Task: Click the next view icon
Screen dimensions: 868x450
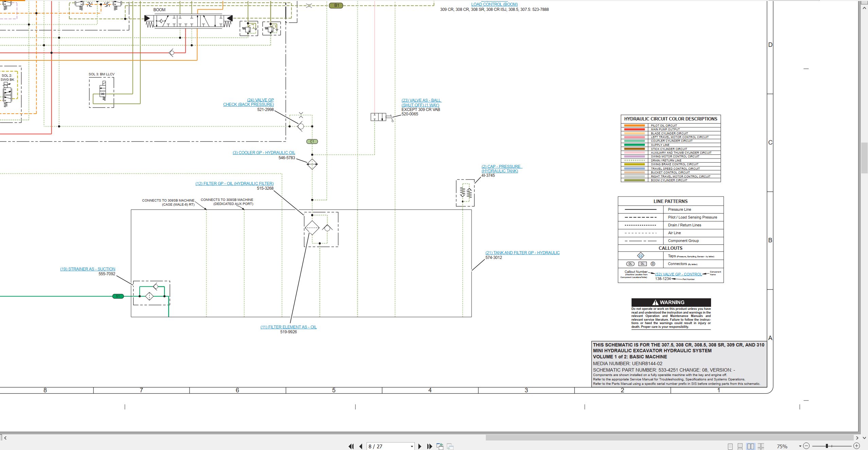Action: [x=450, y=446]
